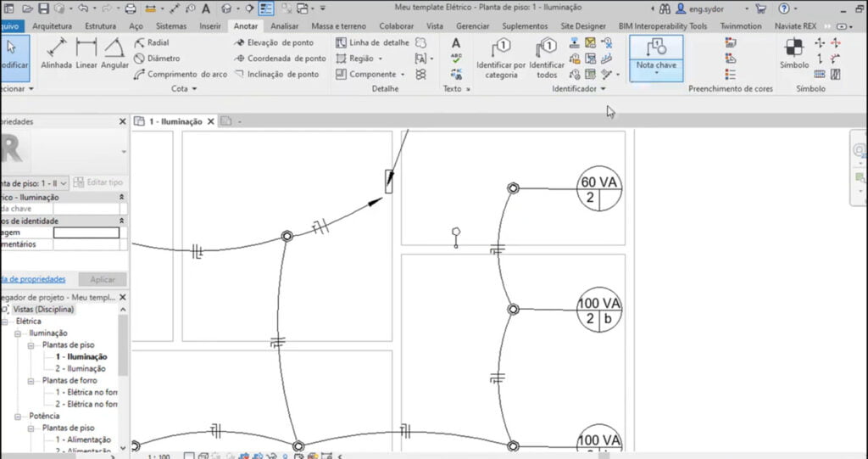Click the Undo arrow in quick access toolbar
This screenshot has height=459, width=868.
pyautogui.click(x=83, y=8)
